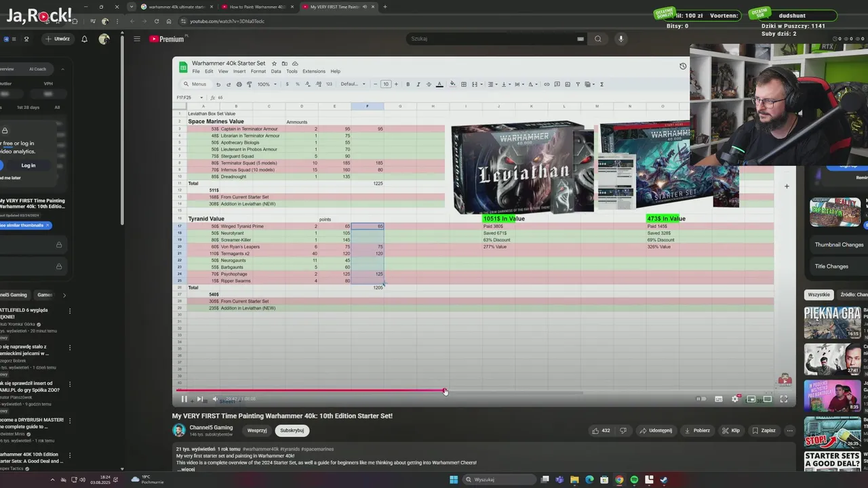Screen dimensions: 868x488
Task: Click the Sheets bold formatting icon
Action: point(408,84)
